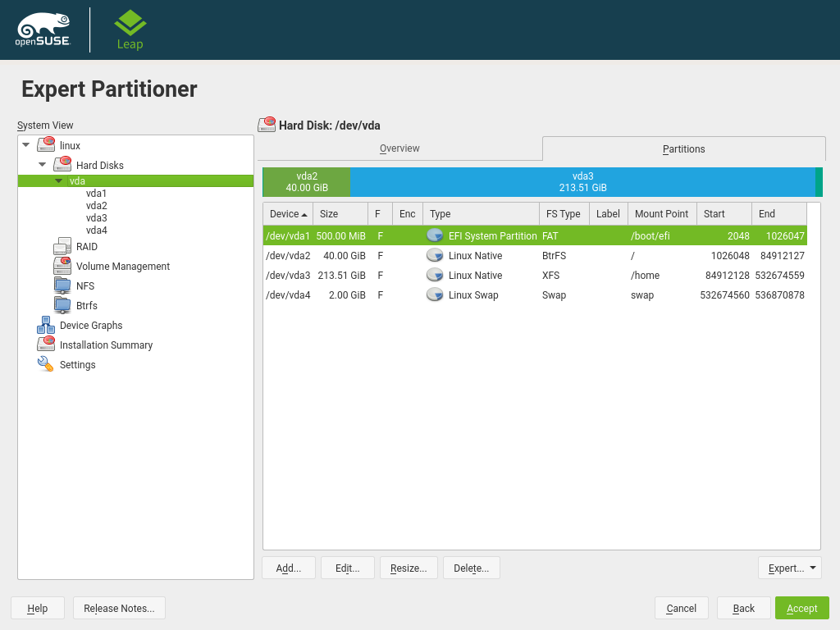840x630 pixels.
Task: Collapse the linux tree node
Action: tap(26, 145)
